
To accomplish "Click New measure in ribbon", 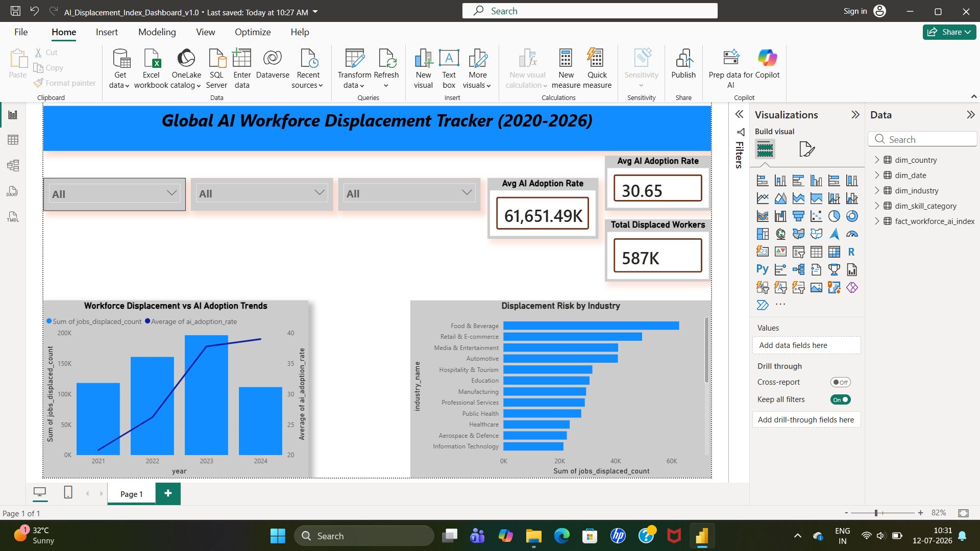I will (566, 68).
